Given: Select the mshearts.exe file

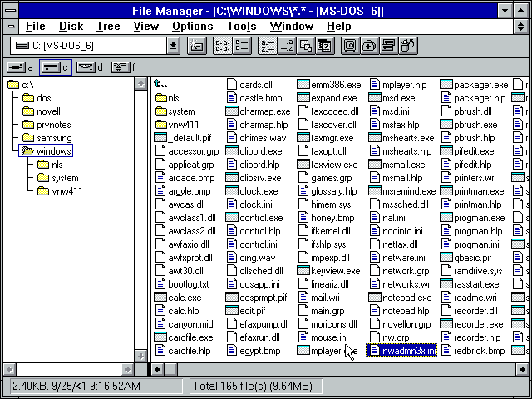Looking at the screenshot, I should click(x=401, y=138).
